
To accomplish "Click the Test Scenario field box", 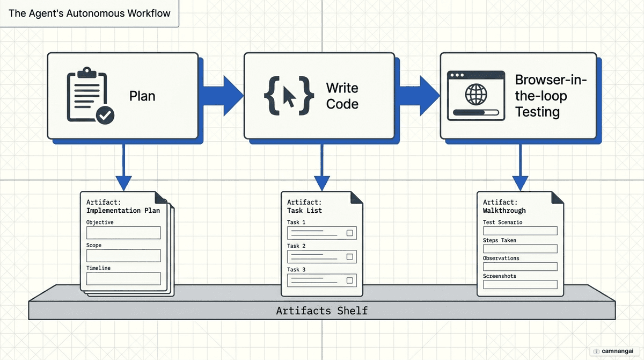I will point(520,231).
